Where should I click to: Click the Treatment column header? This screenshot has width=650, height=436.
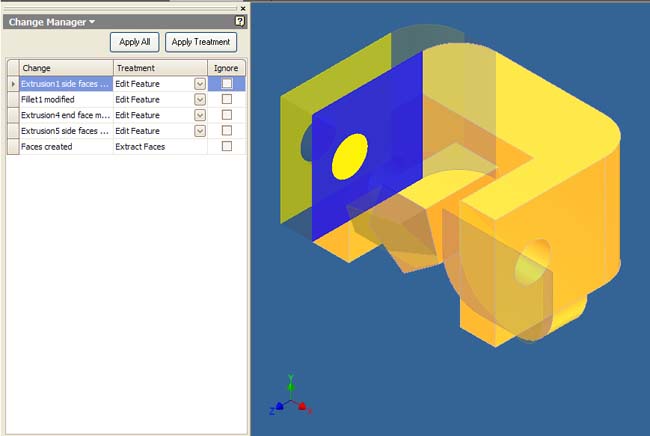point(160,68)
